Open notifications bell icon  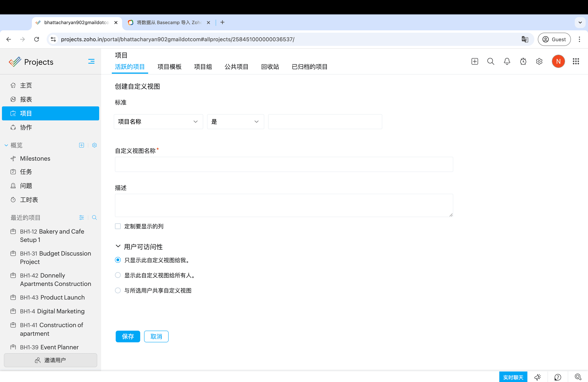pyautogui.click(x=507, y=61)
